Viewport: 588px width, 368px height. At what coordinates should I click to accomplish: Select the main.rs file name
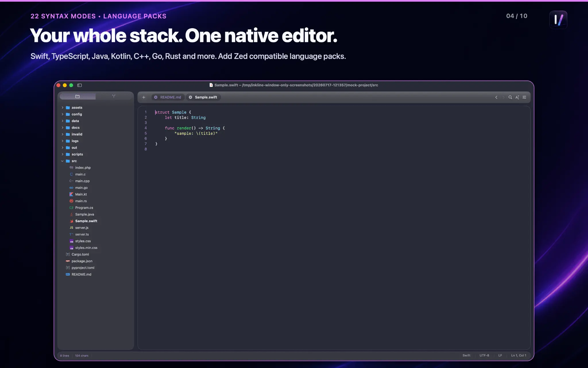pos(81,201)
